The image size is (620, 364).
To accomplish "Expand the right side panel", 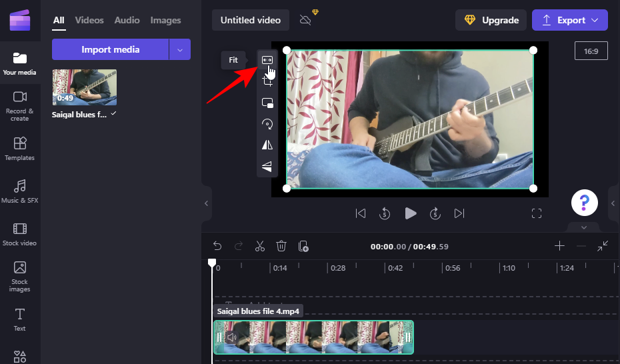I will (613, 203).
